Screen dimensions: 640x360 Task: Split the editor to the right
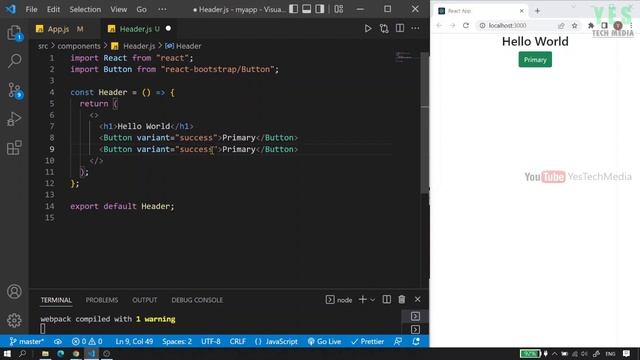pyautogui.click(x=400, y=28)
